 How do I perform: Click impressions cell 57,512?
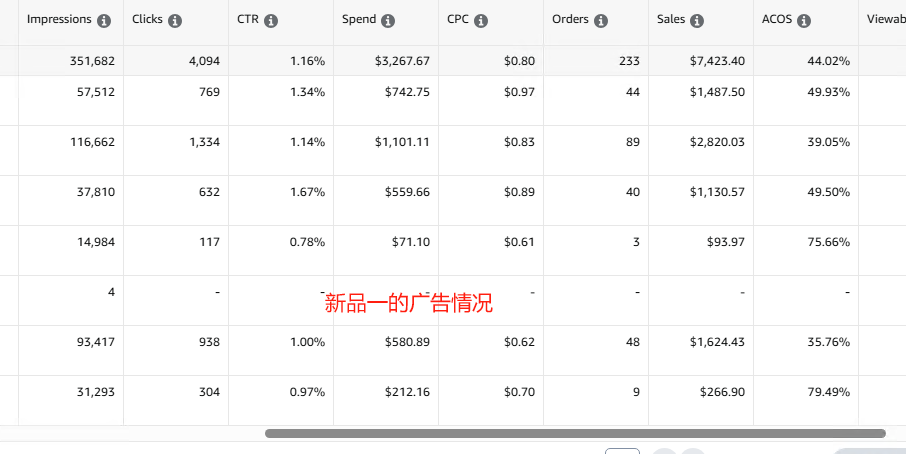click(96, 92)
